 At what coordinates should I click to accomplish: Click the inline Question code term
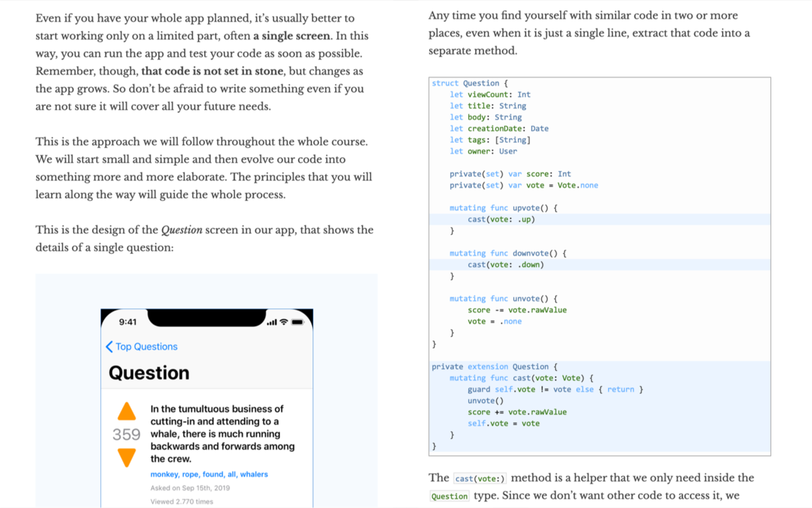pyautogui.click(x=449, y=496)
